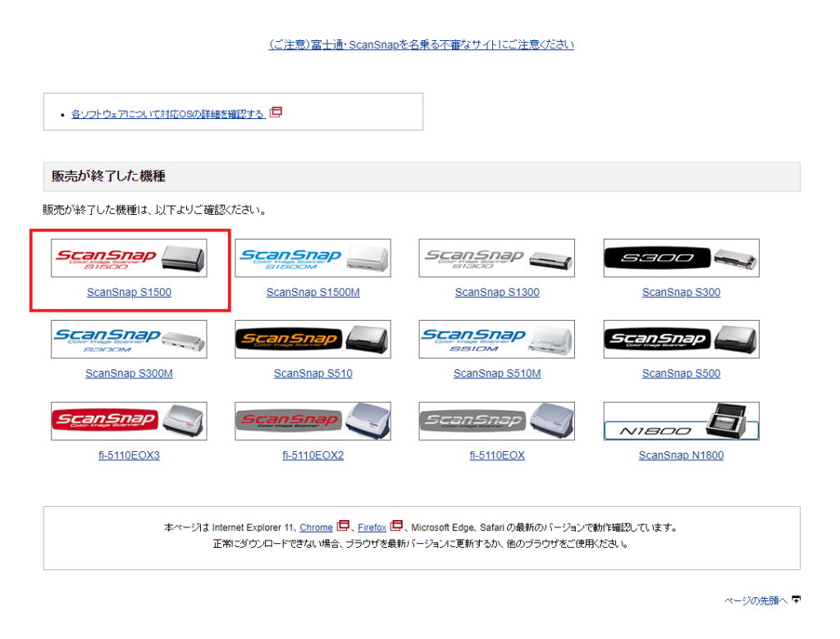Open the ScanSnap S510M text link
Image resolution: width=840 pixels, height=639 pixels.
pyautogui.click(x=497, y=373)
